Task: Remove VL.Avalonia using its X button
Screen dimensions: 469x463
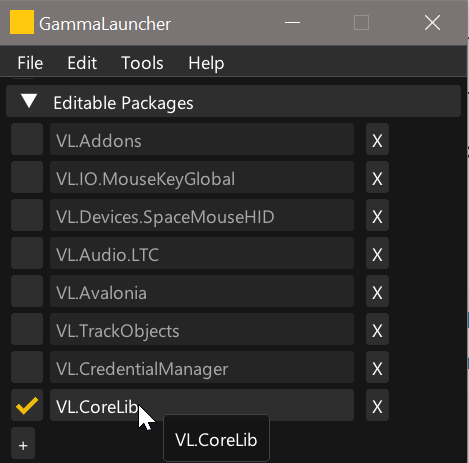Action: coord(377,291)
